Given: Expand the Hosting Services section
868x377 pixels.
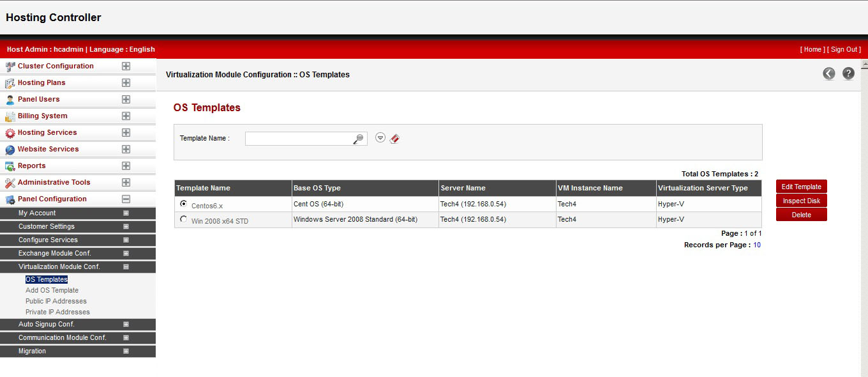Looking at the screenshot, I should click(x=126, y=132).
